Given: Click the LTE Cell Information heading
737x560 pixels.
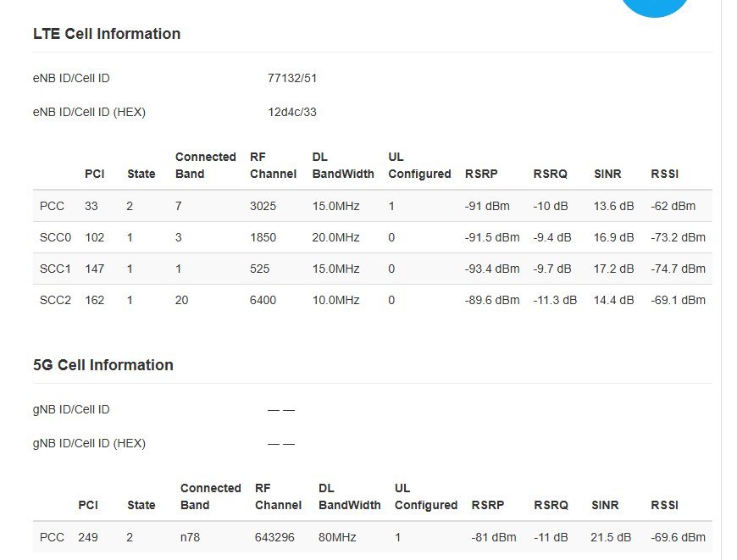Looking at the screenshot, I should coord(107,34).
